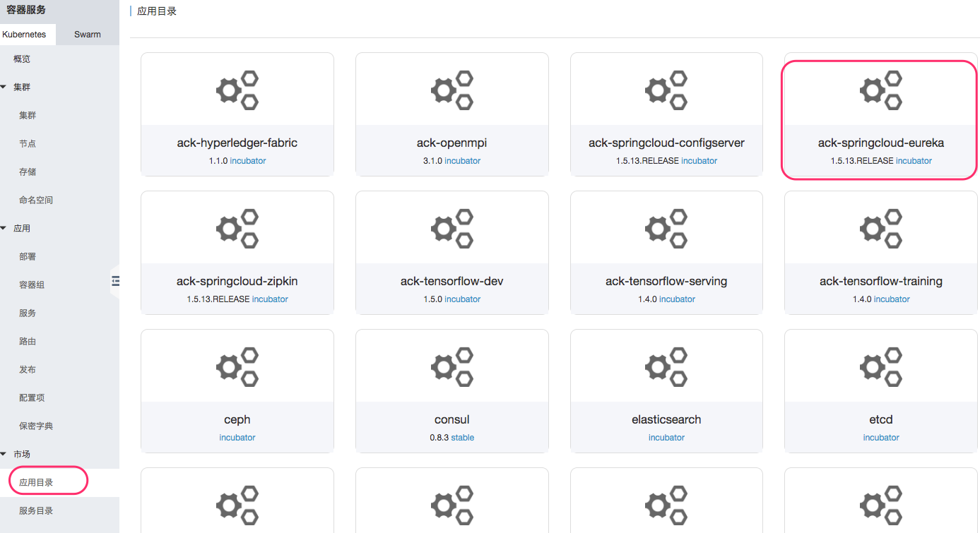Open 保密字典 in the sidebar
980x533 pixels.
(x=36, y=426)
